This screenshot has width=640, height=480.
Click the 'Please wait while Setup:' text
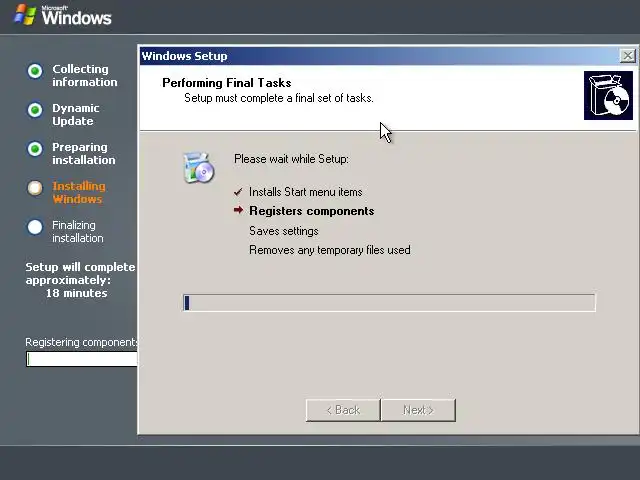click(x=291, y=159)
